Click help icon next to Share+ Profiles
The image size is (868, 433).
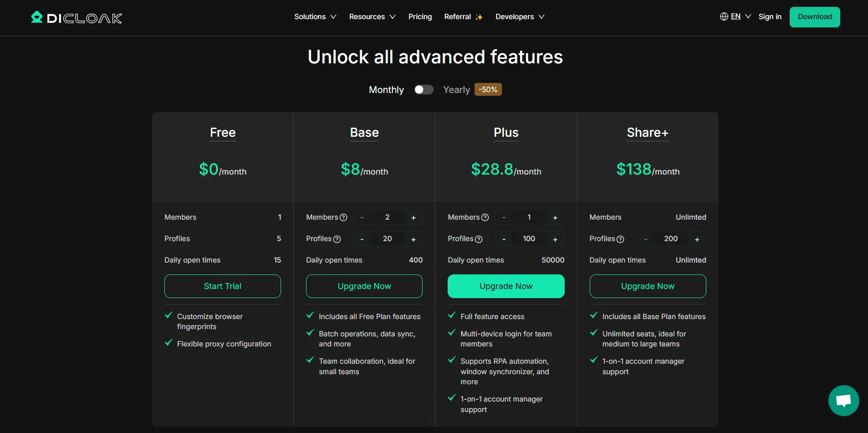(620, 239)
